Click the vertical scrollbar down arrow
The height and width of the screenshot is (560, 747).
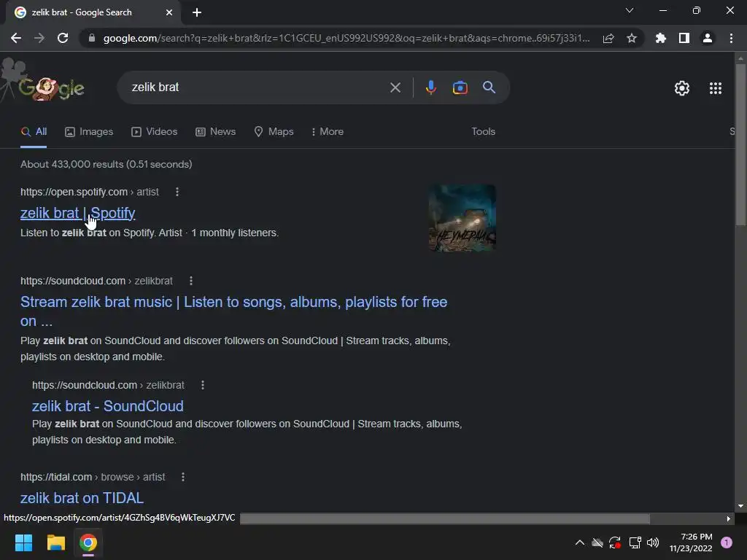740,506
